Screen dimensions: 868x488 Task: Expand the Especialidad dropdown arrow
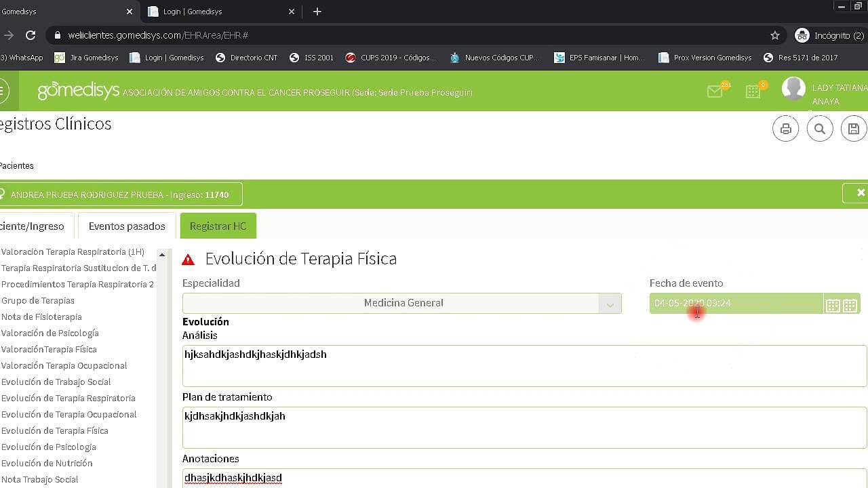click(610, 304)
